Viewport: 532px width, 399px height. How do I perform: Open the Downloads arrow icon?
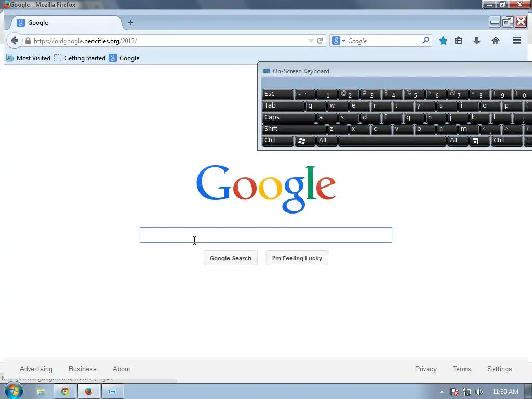click(x=477, y=41)
